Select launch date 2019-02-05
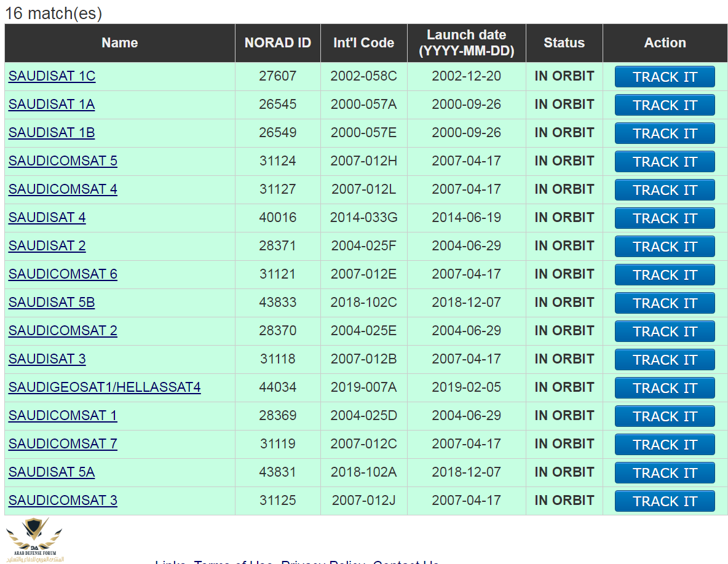The image size is (728, 564). coord(467,387)
